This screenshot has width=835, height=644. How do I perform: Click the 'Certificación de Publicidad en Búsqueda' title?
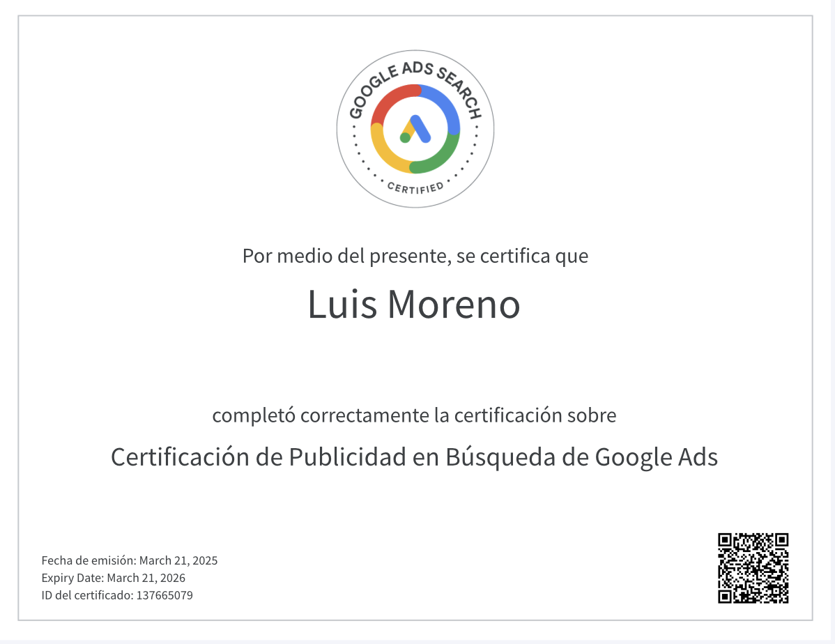(414, 458)
